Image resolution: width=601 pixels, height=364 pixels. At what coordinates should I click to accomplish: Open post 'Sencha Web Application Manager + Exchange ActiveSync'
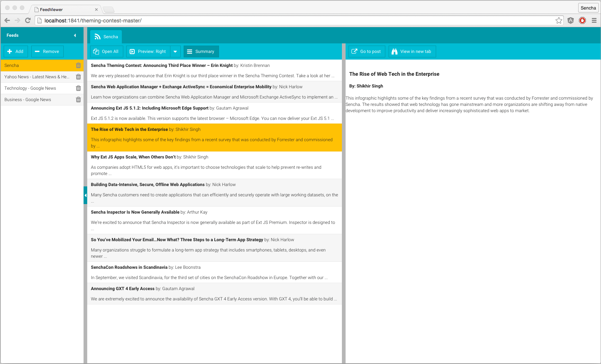click(215, 92)
